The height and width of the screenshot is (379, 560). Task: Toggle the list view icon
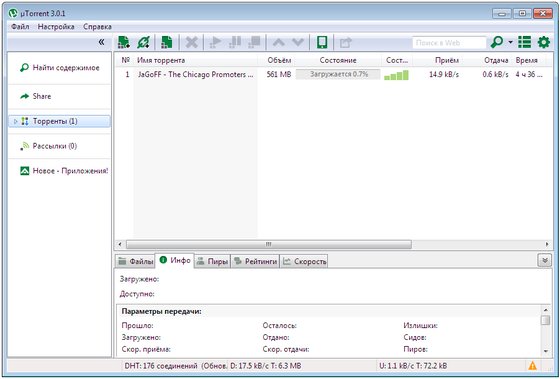pyautogui.click(x=525, y=42)
